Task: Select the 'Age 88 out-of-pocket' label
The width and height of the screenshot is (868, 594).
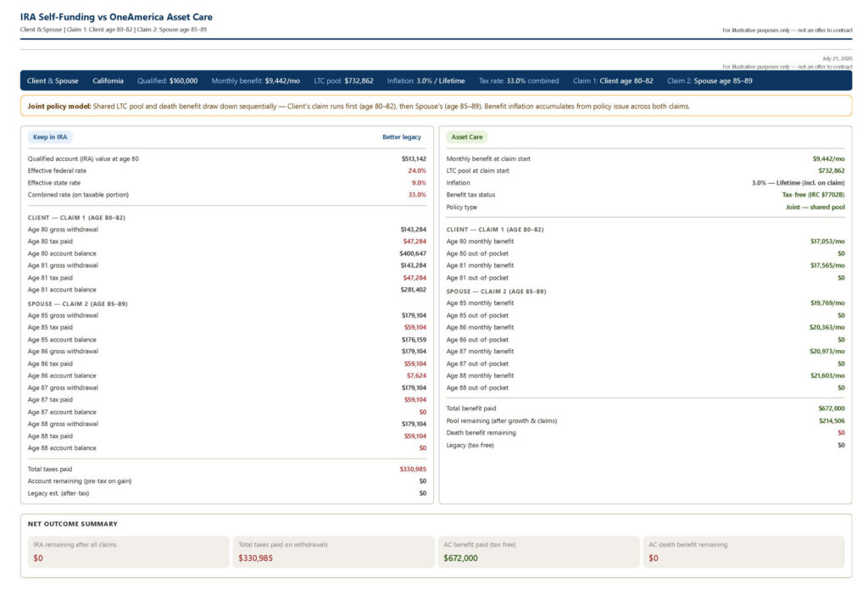Action: coord(477,388)
